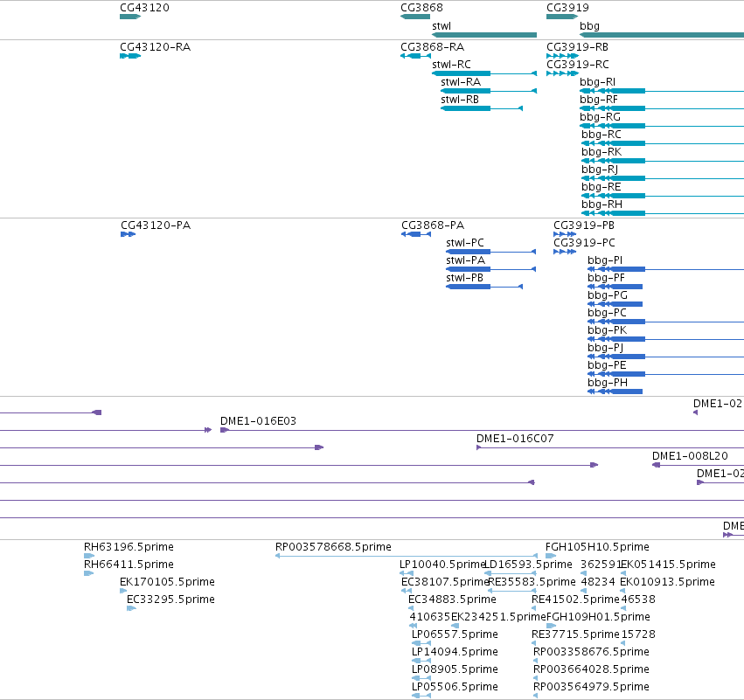Image resolution: width=744 pixels, height=700 pixels.
Task: Choose EST RE37715.5prime
Action: coord(575,635)
